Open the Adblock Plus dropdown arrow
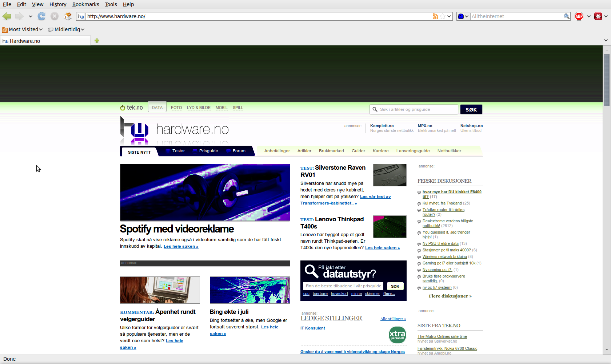This screenshot has width=611, height=364. coord(588,16)
